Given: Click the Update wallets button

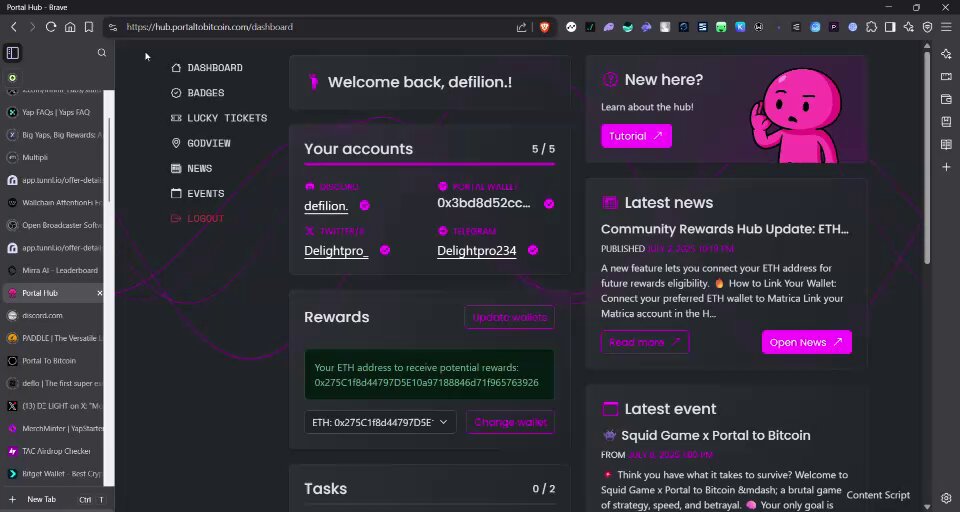Looking at the screenshot, I should [x=509, y=317].
